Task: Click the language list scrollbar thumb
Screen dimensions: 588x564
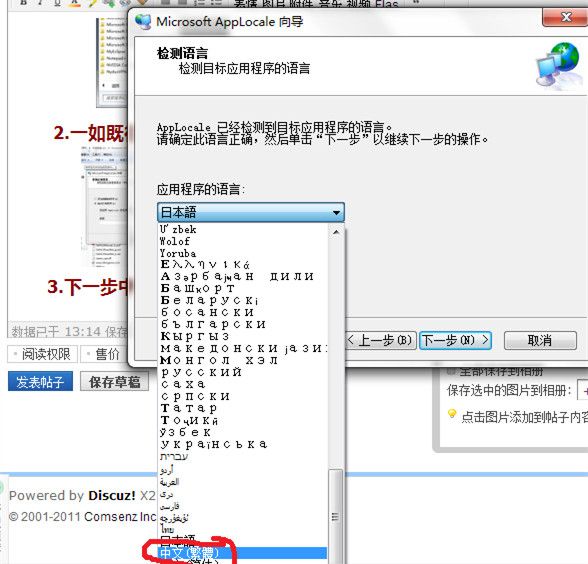Action: (336, 516)
